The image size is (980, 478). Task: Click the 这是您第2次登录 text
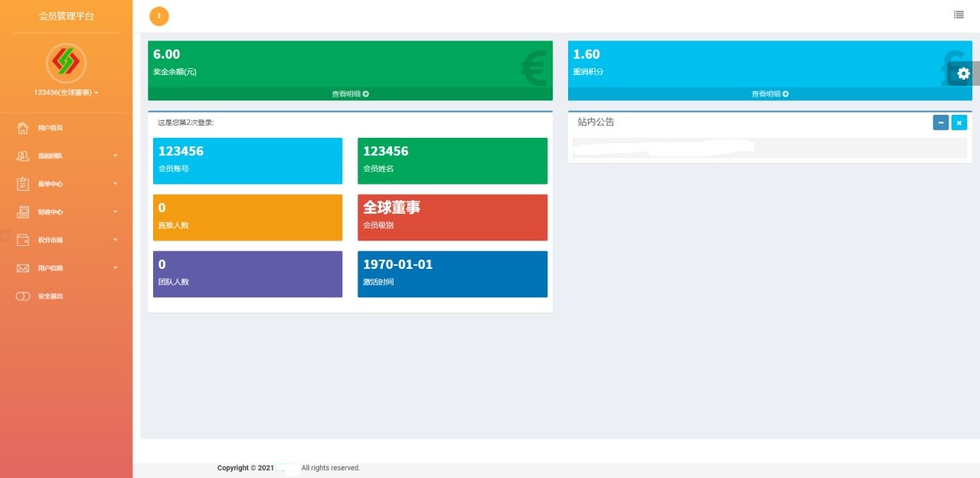point(186,123)
